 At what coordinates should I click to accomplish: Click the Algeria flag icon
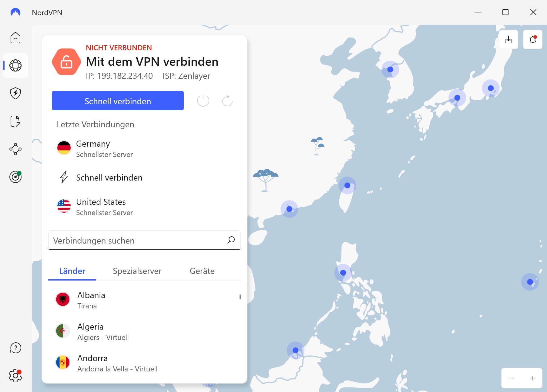63,331
